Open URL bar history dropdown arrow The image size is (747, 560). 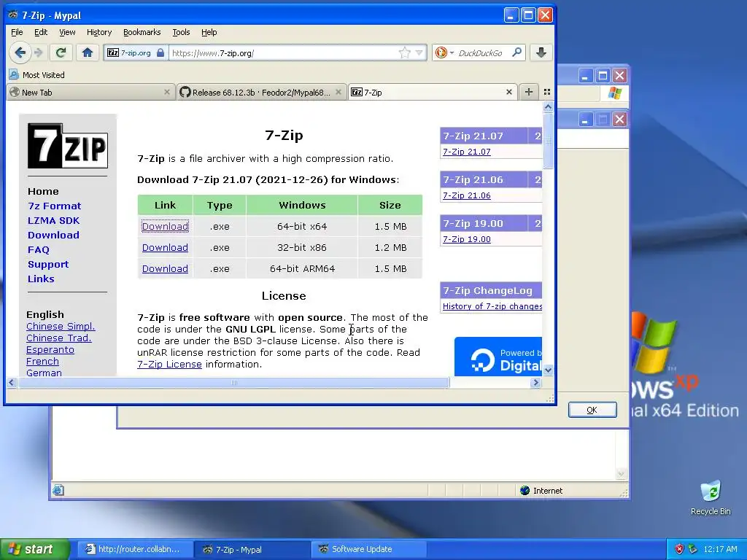(x=419, y=52)
